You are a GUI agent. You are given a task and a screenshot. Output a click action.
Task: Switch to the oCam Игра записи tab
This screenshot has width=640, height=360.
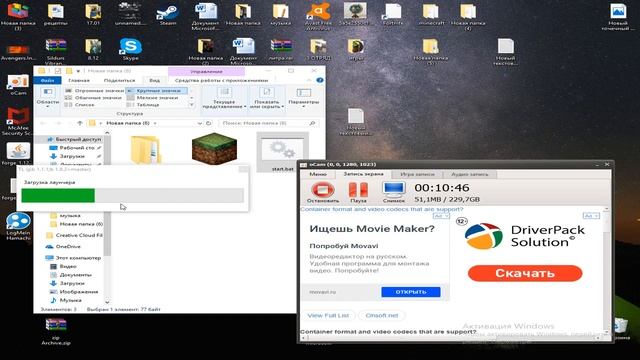tap(417, 174)
